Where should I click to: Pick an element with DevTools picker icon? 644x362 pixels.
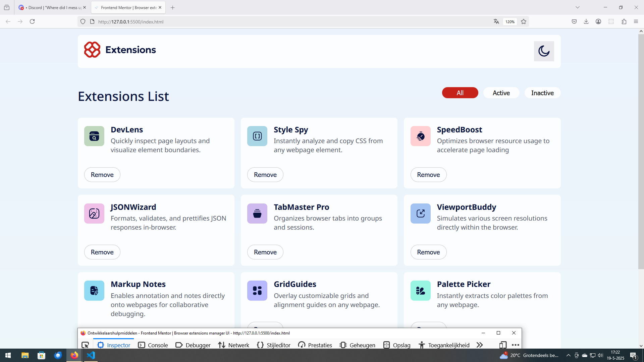pyautogui.click(x=85, y=345)
